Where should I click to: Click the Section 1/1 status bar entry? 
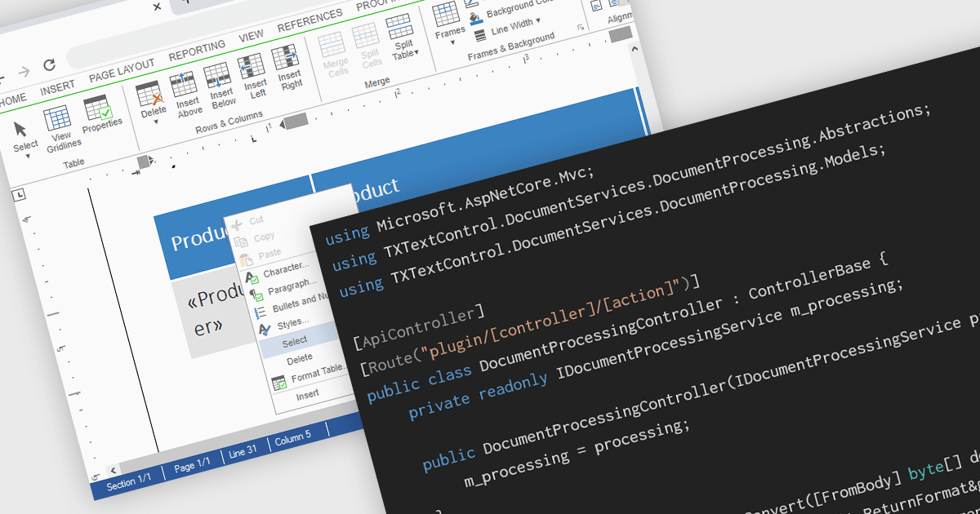point(129,483)
